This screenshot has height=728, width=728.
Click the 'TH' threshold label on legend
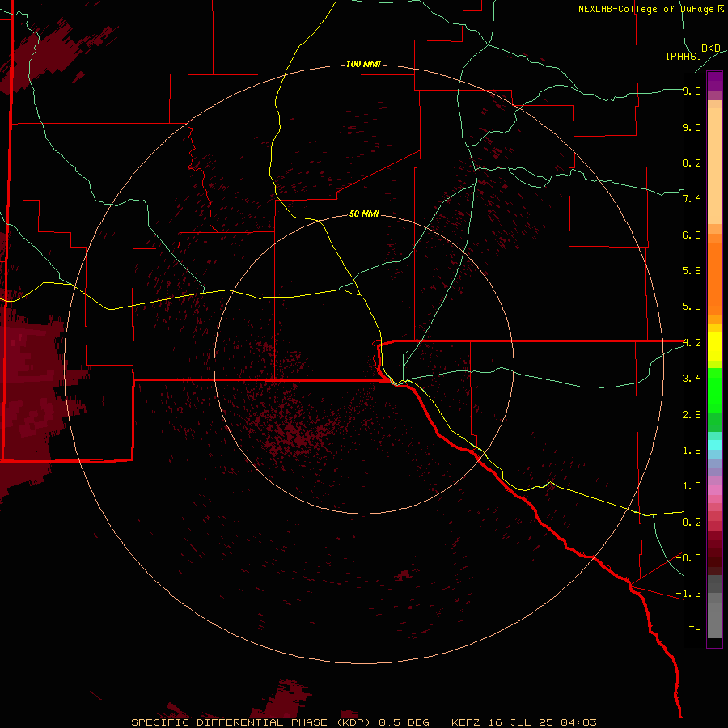pos(695,630)
